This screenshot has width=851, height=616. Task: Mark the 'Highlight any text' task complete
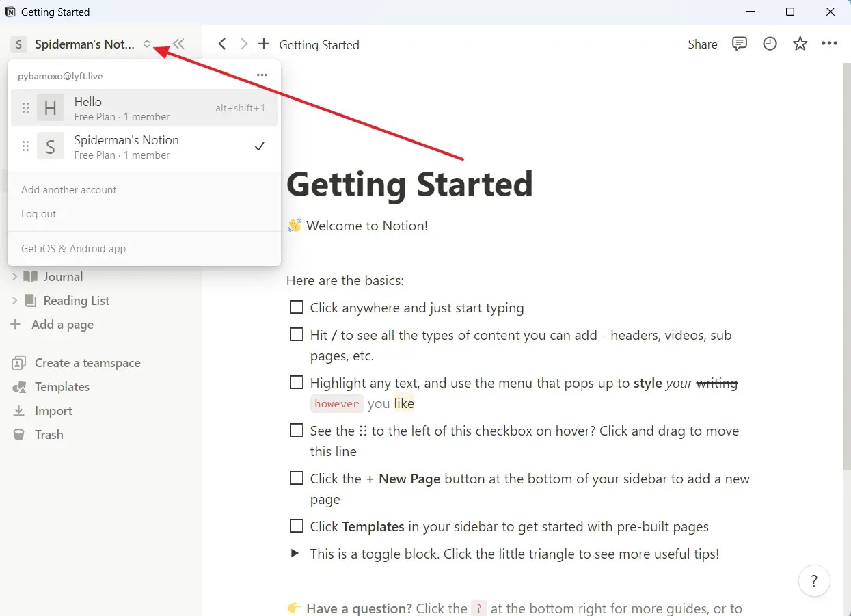tap(296, 382)
